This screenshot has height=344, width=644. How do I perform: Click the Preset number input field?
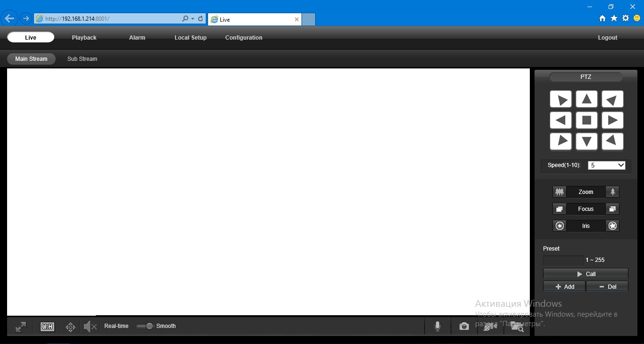[563, 260]
